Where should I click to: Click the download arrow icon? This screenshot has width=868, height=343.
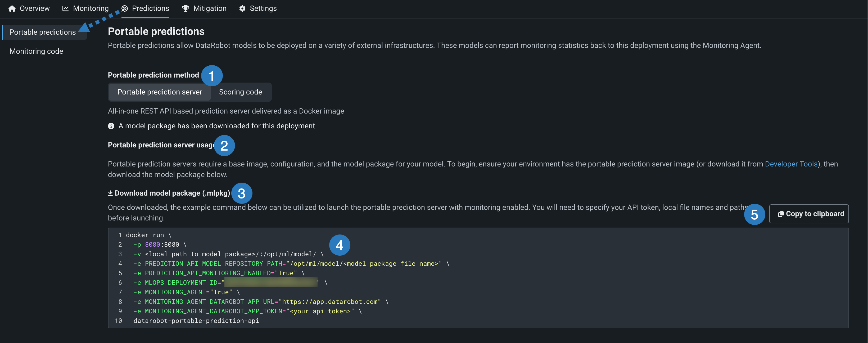tap(110, 193)
